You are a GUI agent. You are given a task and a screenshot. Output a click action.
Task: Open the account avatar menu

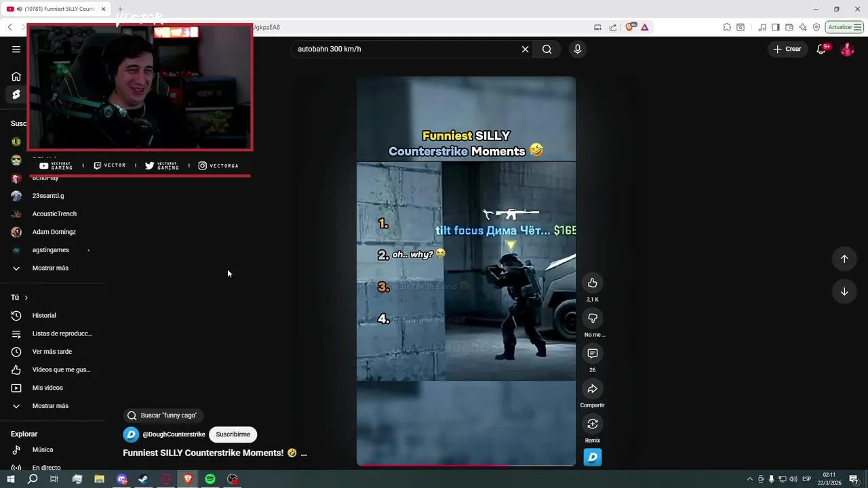point(847,49)
